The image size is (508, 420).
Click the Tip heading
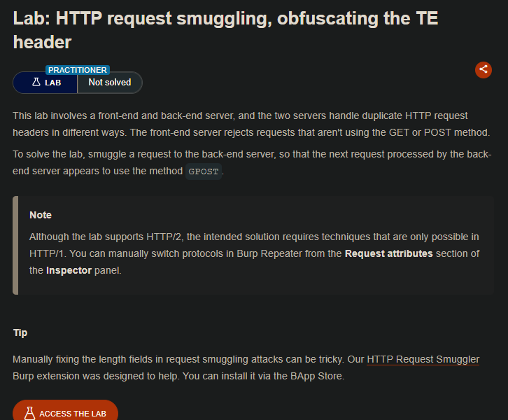point(20,332)
